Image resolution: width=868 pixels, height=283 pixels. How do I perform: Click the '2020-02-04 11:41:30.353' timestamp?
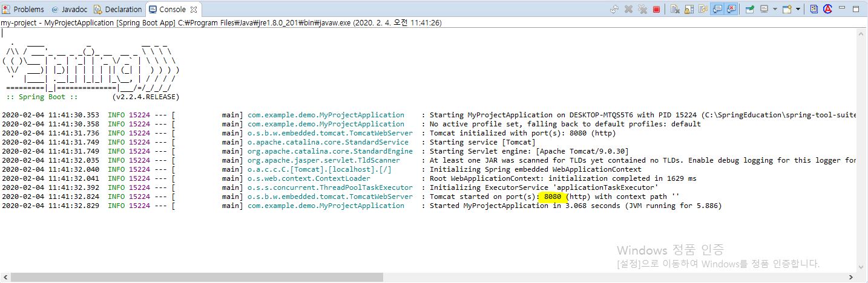coord(50,115)
